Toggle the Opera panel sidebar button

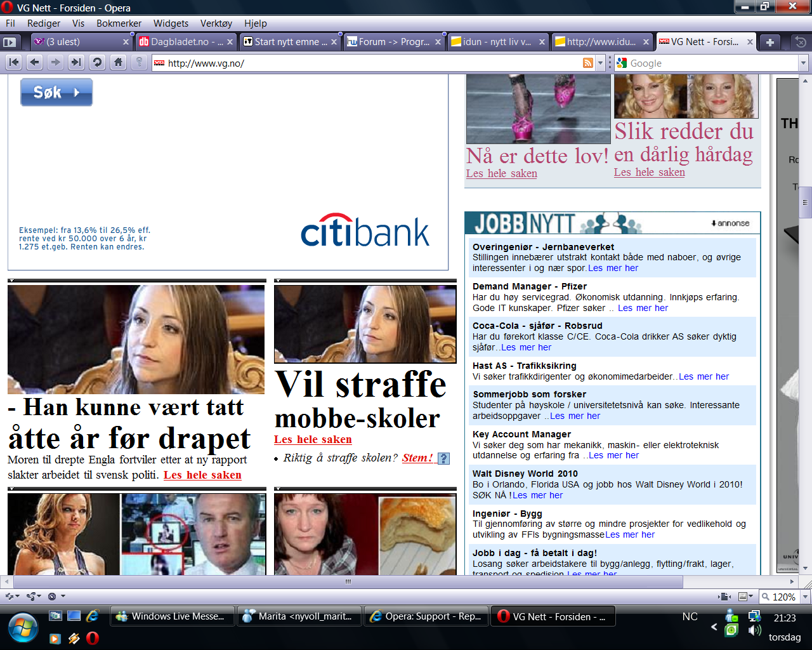coord(10,42)
